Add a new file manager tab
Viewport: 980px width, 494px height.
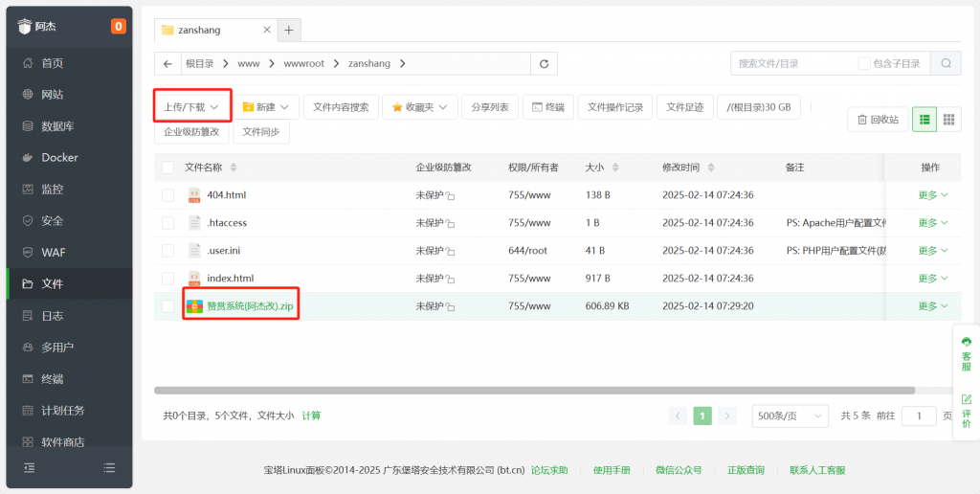click(x=289, y=30)
